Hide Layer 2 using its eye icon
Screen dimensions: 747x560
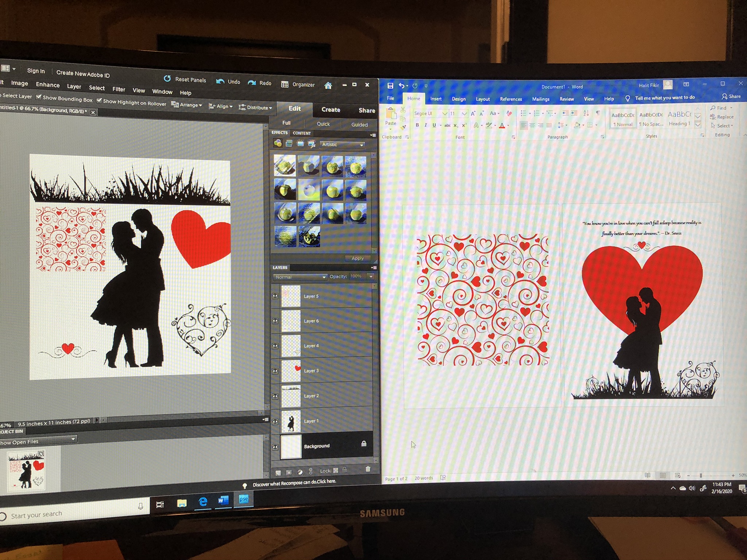click(275, 396)
